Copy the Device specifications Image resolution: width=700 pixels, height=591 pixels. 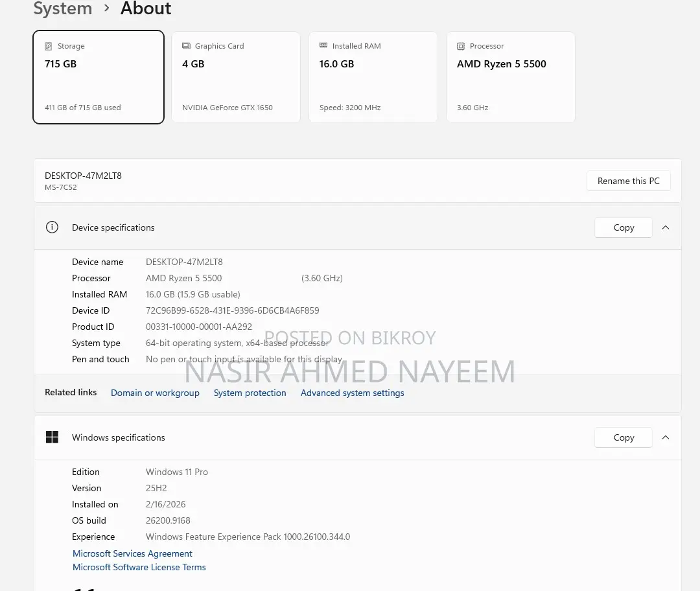tap(624, 227)
